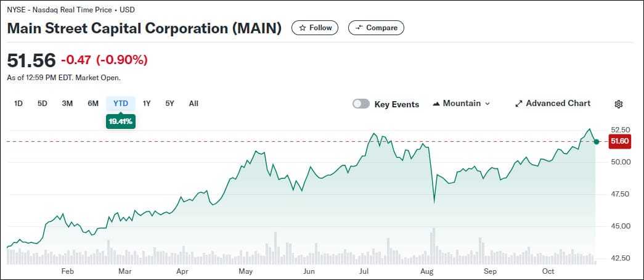The width and height of the screenshot is (644, 280).
Task: Expand the Mountain chart type dropdown
Action: [462, 104]
